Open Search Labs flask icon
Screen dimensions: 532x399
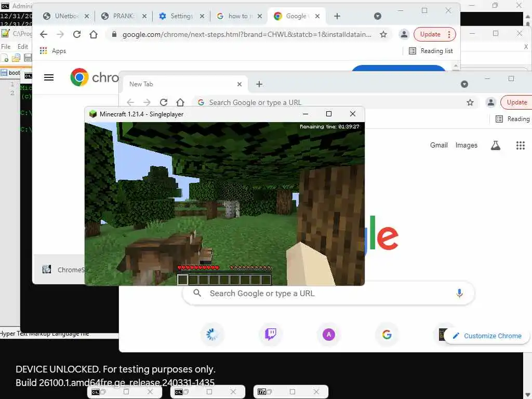495,145
